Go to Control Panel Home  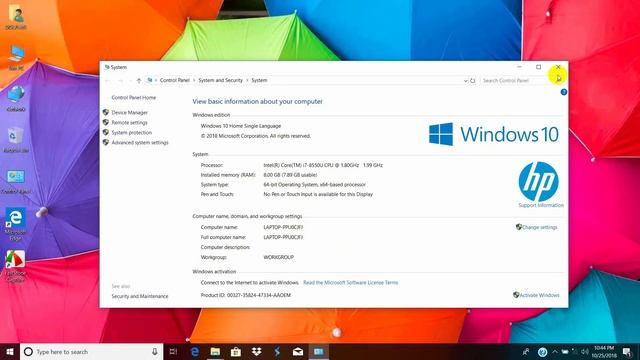(x=133, y=98)
